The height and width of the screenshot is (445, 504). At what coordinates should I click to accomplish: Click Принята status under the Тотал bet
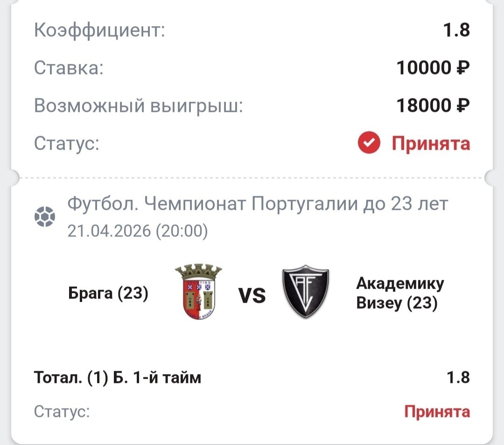pyautogui.click(x=437, y=412)
